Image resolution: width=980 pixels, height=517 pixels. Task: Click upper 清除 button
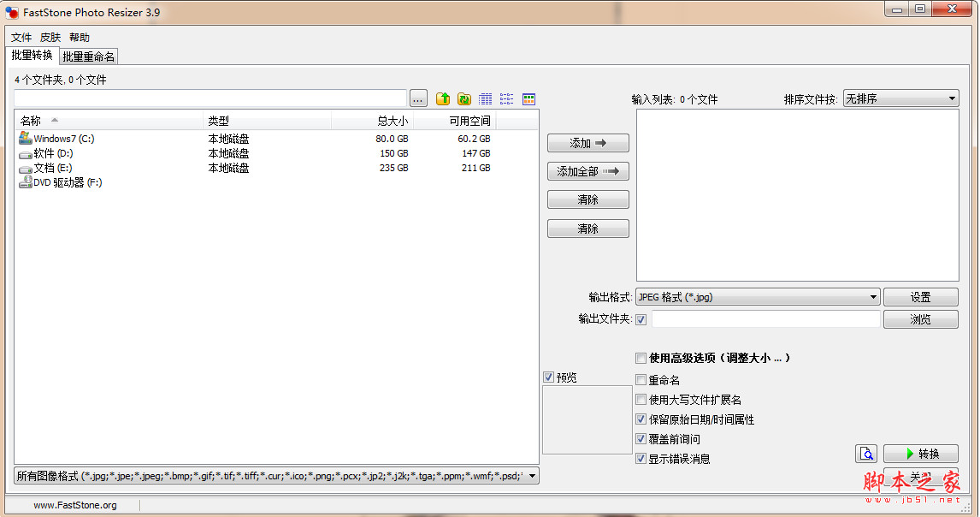[588, 199]
